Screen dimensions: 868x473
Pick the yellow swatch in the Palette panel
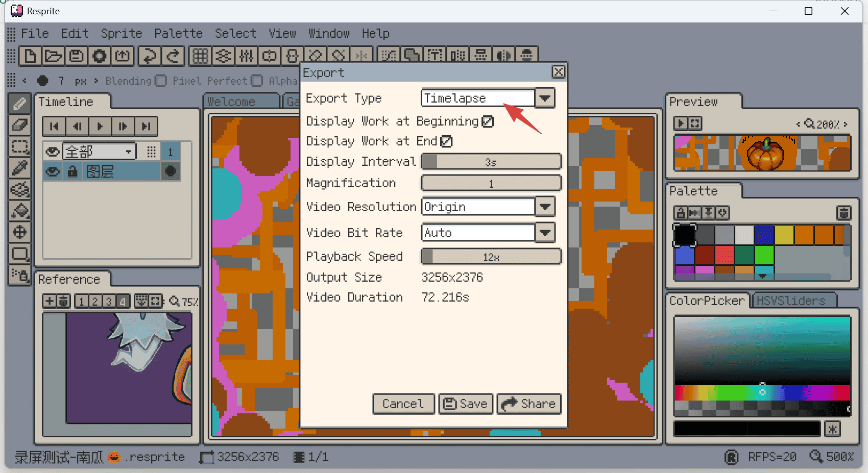[784, 234]
